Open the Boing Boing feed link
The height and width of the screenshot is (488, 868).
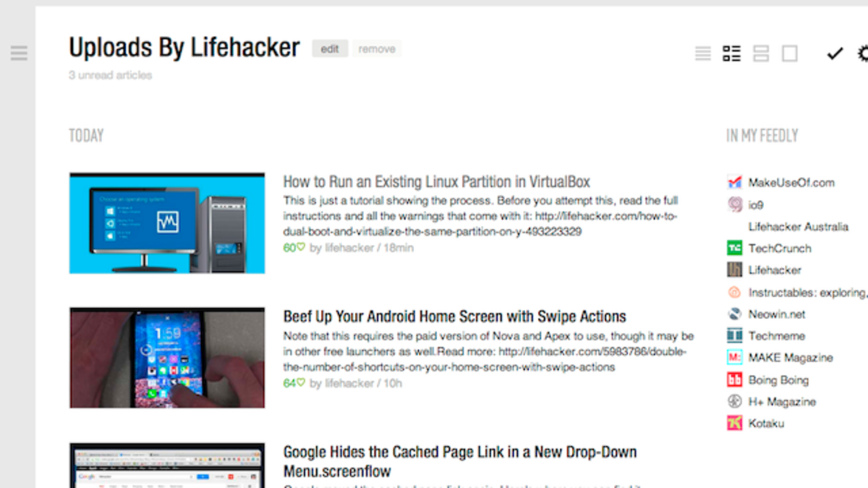coord(778,380)
